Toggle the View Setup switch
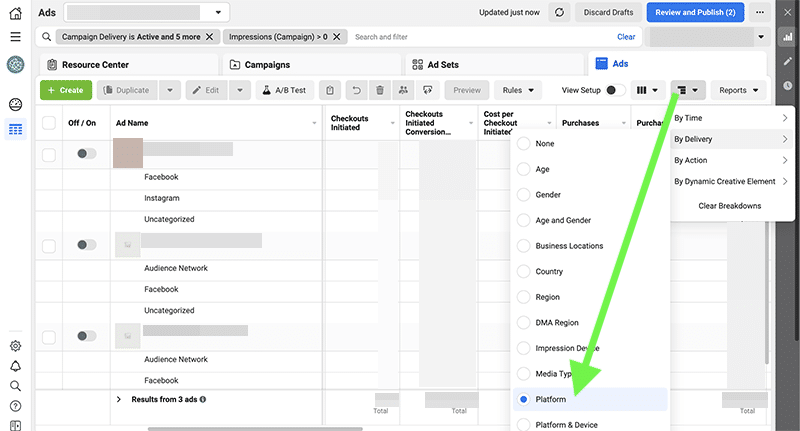Viewport: 800px width, 431px height. click(616, 90)
